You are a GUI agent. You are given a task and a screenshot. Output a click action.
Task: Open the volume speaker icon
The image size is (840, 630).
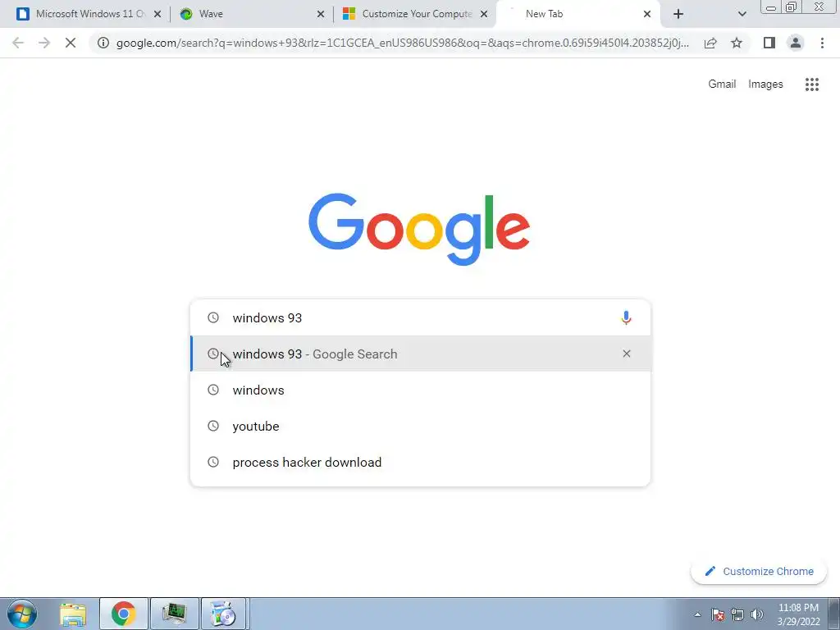(x=757, y=614)
